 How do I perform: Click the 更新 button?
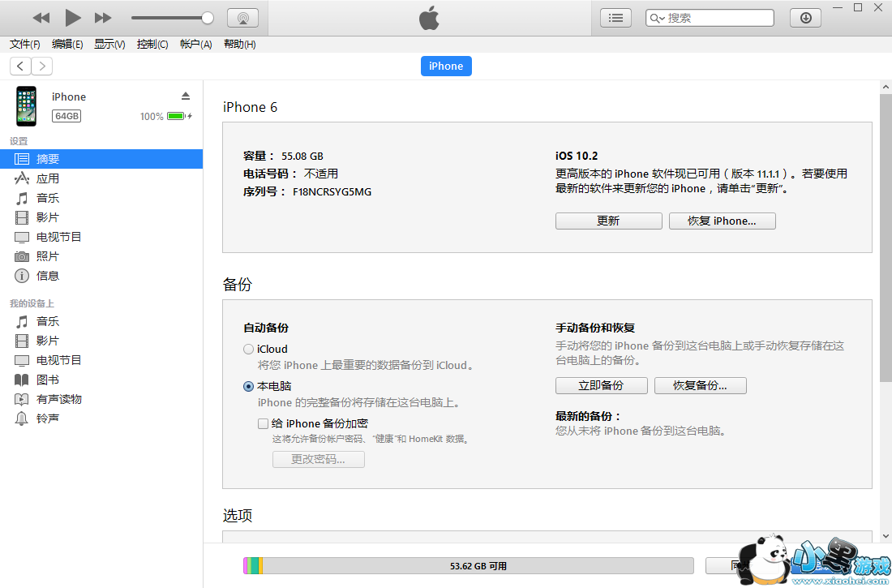click(x=608, y=221)
